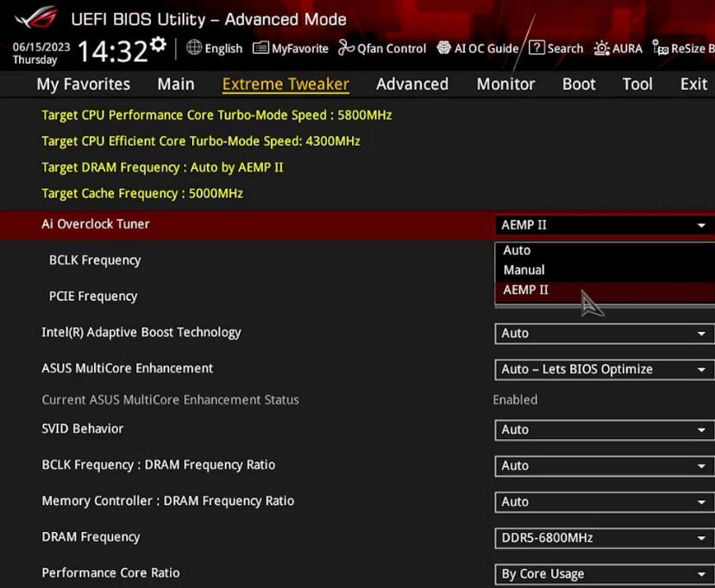The height and width of the screenshot is (588, 715).
Task: Click the Search question-mark icon
Action: click(536, 47)
